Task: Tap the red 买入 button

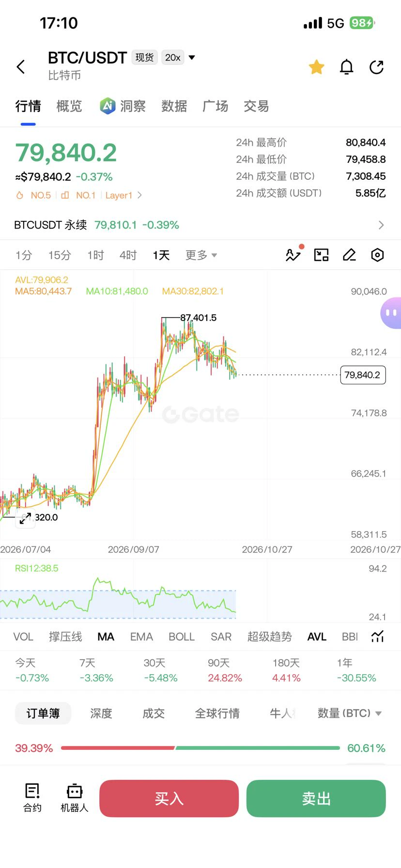Action: click(169, 798)
